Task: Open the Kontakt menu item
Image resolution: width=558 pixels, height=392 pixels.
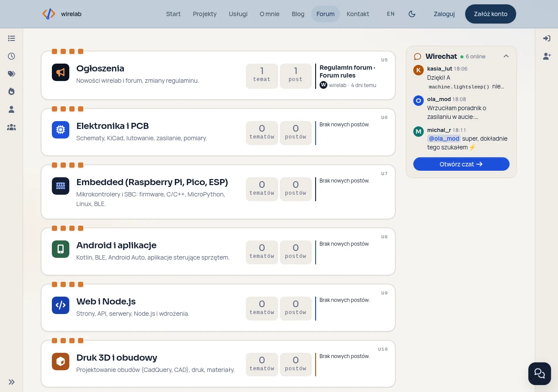Action: (358, 14)
